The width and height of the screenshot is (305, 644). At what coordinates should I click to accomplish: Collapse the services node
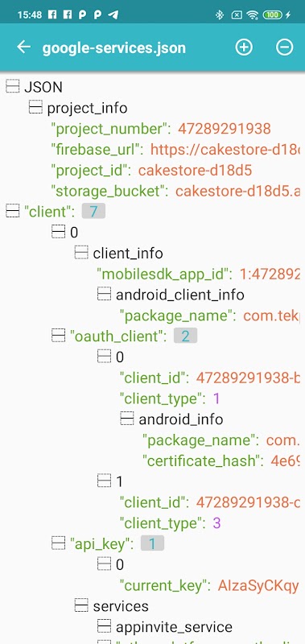point(81,606)
